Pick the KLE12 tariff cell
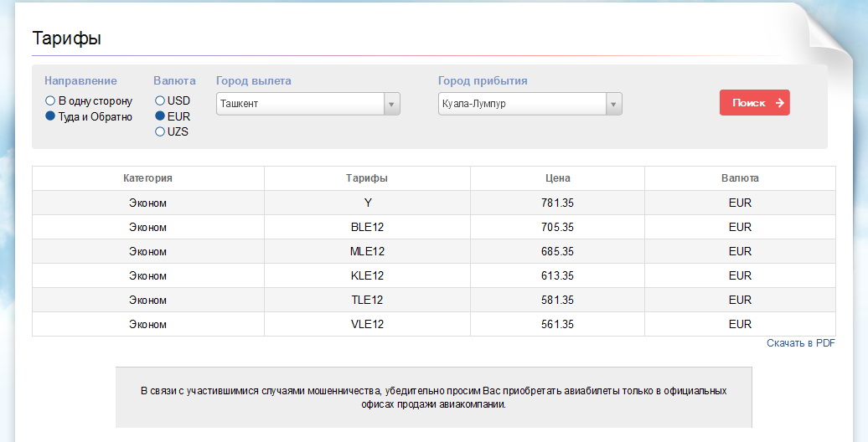This screenshot has width=868, height=442. (367, 275)
